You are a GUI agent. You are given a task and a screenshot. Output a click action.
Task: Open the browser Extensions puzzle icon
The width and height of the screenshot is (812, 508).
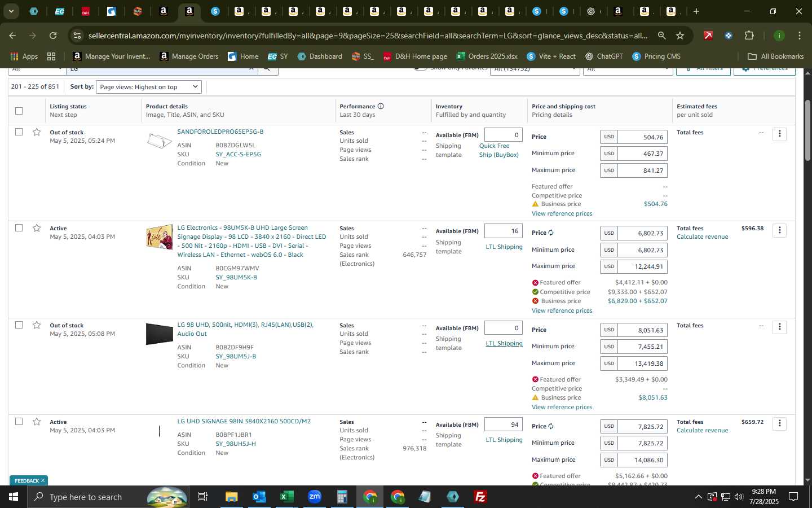point(749,36)
